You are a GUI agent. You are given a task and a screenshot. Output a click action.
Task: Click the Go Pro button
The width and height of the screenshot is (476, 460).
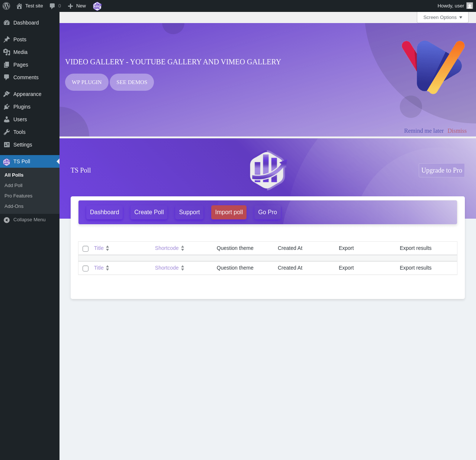(x=267, y=212)
